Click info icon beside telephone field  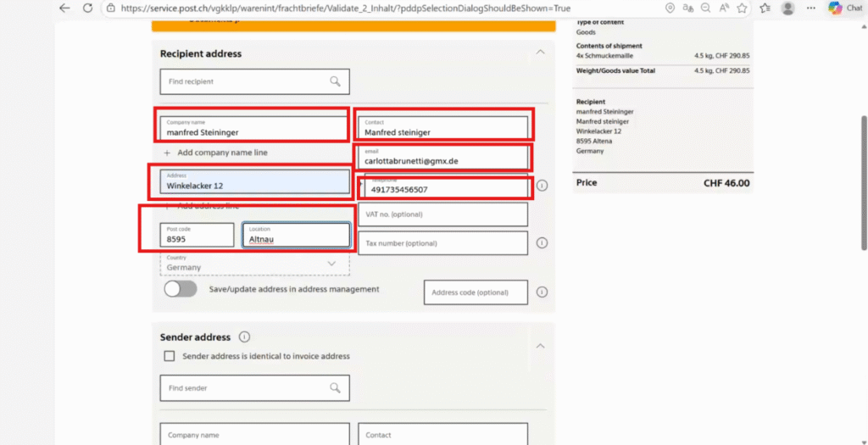pos(542,186)
